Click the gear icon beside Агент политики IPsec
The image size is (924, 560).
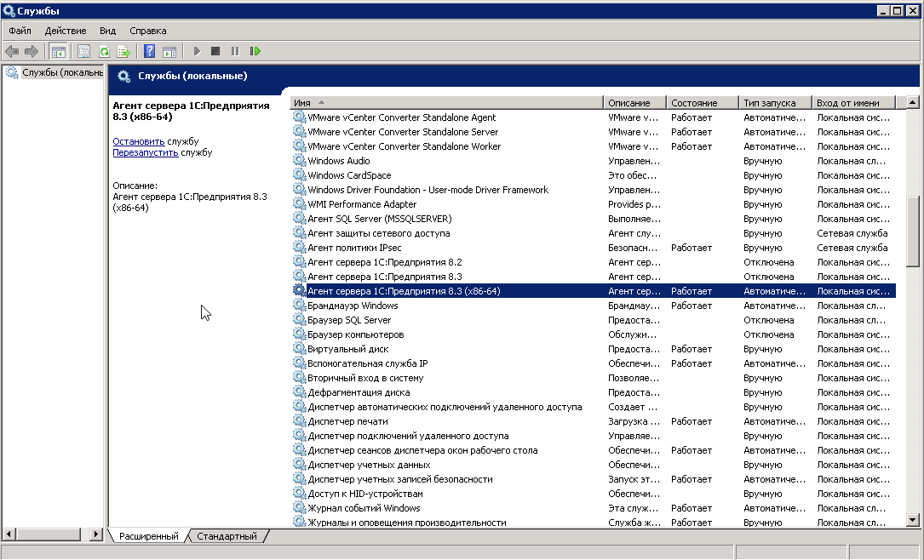[x=300, y=248]
